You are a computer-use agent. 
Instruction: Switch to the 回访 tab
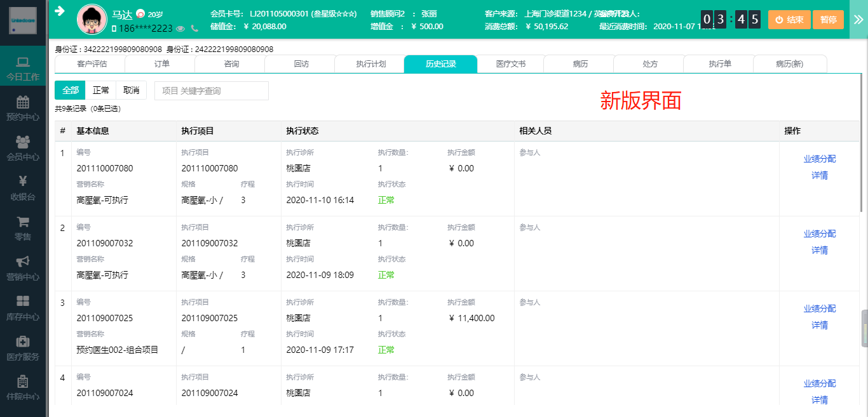[301, 64]
